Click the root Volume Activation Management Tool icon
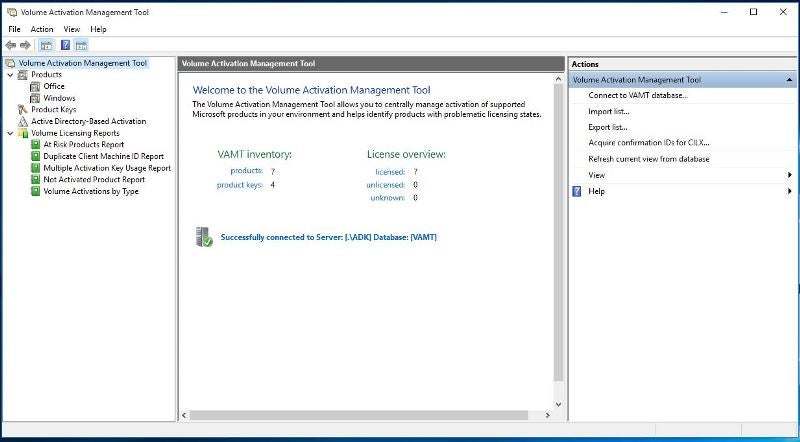 coord(10,63)
